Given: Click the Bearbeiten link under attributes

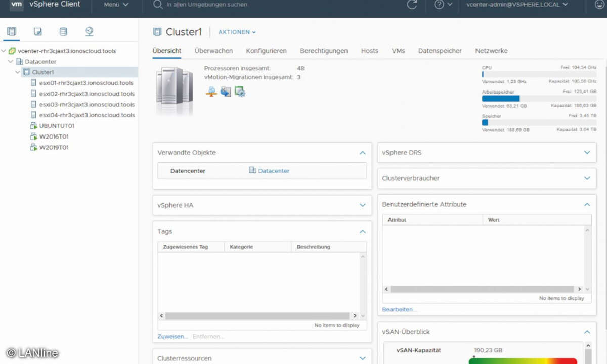Looking at the screenshot, I should 400,309.
